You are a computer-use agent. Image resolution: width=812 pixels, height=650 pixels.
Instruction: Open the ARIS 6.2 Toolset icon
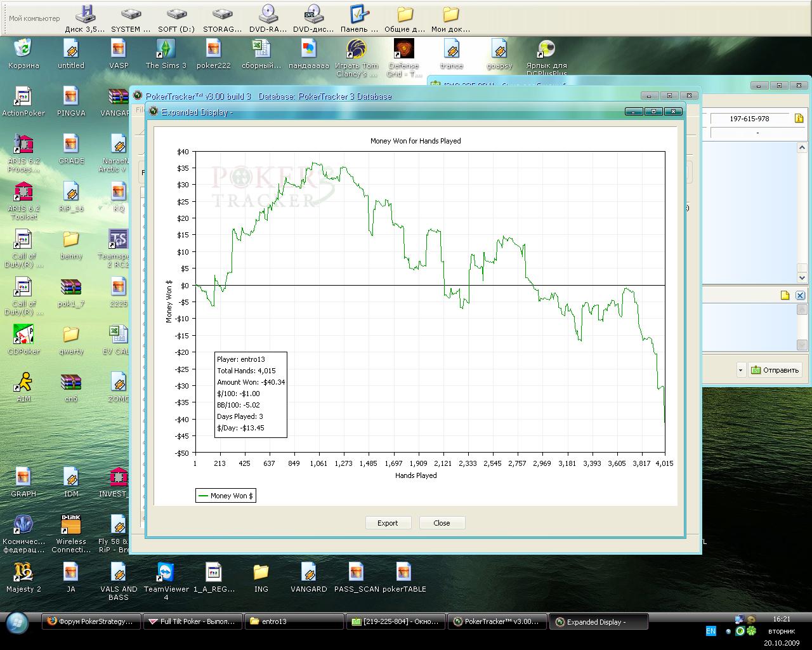23,201
